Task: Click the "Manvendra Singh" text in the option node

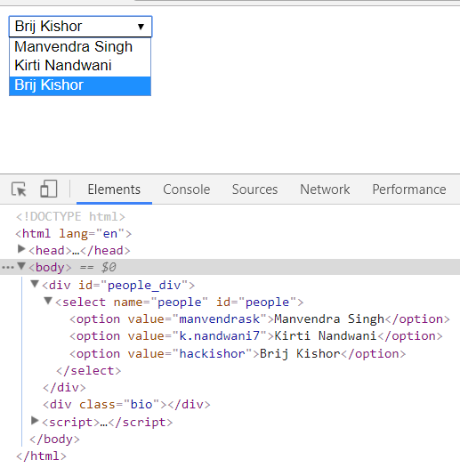Action: tap(329, 319)
